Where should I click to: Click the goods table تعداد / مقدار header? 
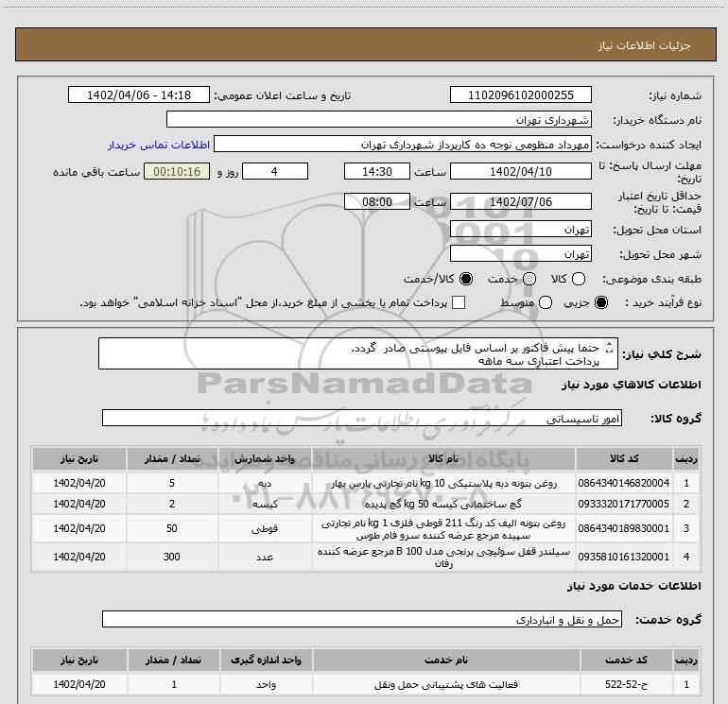point(172,458)
